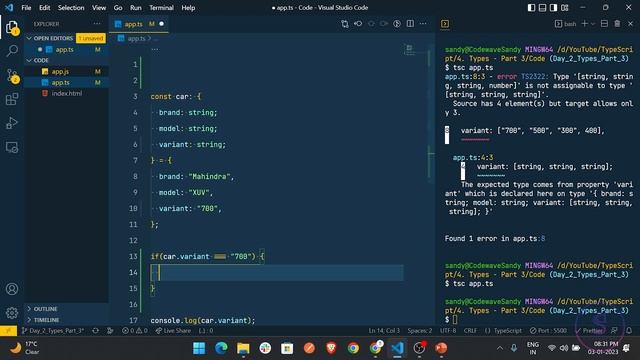Viewport: 640px width, 360px height.
Task: Select the app.ts editor tab
Action: tap(139, 24)
